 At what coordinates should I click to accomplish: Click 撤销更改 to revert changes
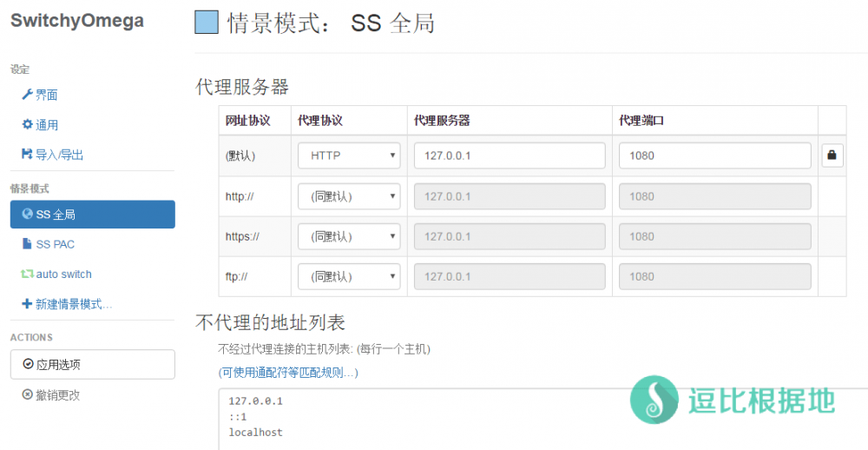[56, 395]
